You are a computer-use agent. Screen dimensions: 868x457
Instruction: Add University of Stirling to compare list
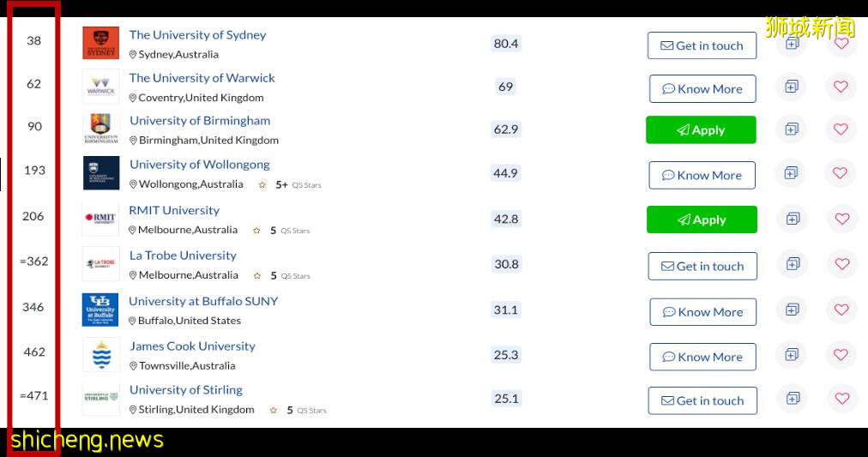click(x=792, y=399)
